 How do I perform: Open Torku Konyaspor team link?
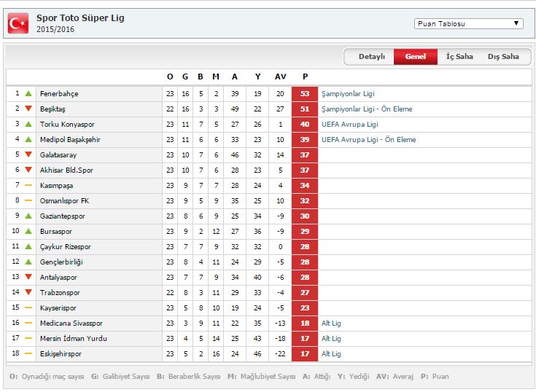(67, 125)
